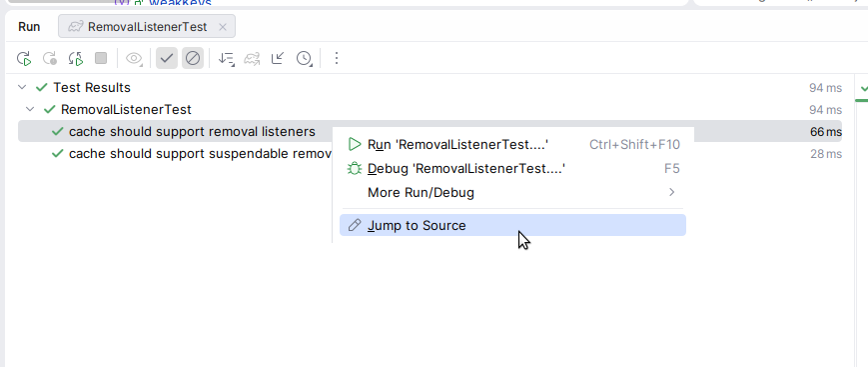This screenshot has width=868, height=367.
Task: Click the Ctrl+Shift+F10 shortcut label
Action: (x=634, y=145)
